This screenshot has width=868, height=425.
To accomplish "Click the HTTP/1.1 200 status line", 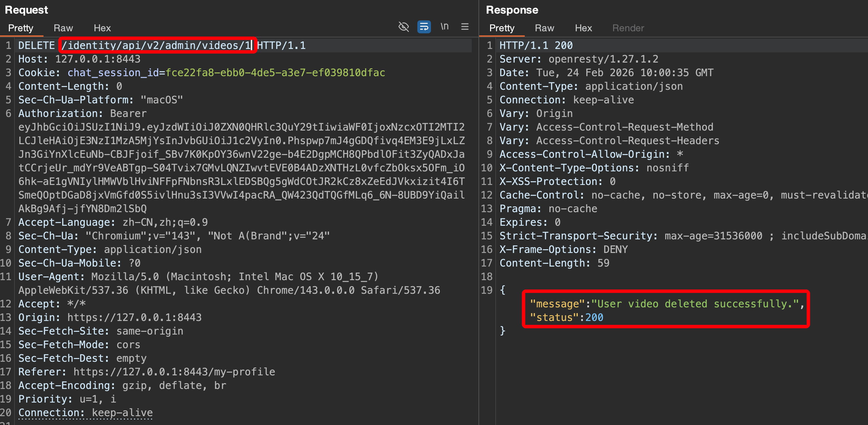I will click(x=536, y=46).
